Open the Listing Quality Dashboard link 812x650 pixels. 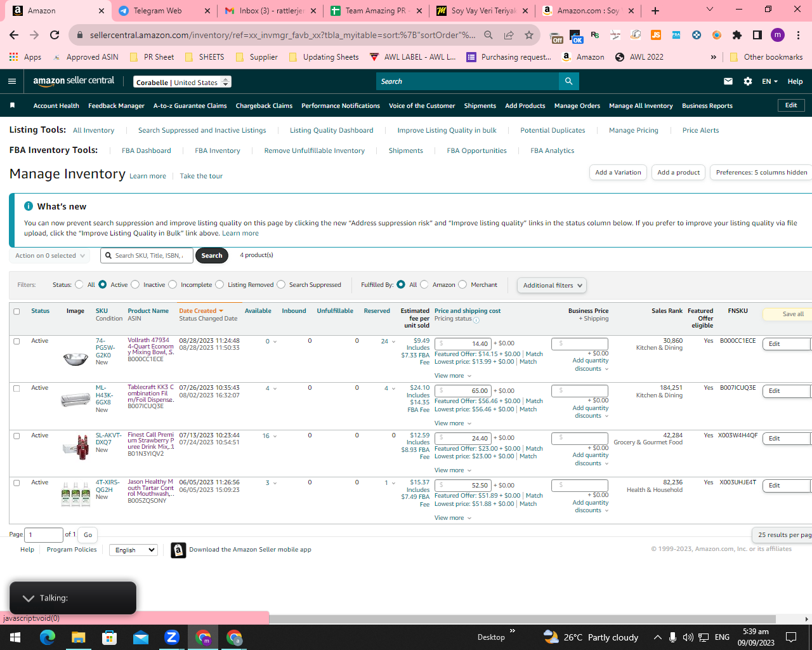pos(332,131)
